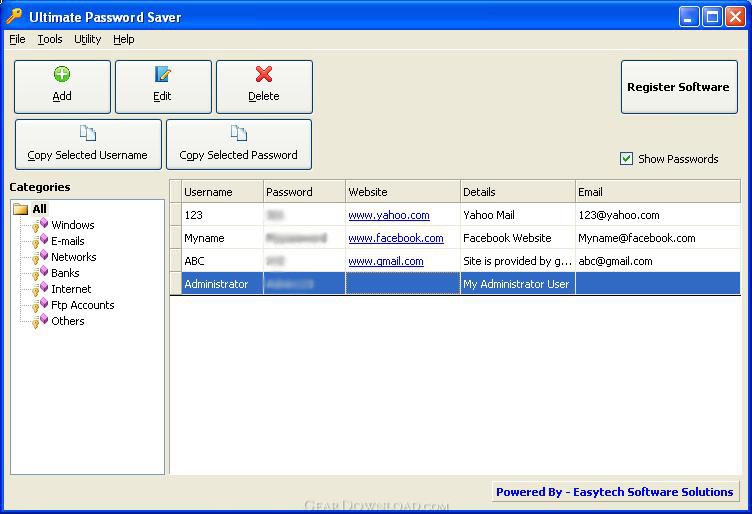Click the Yahoo Mail details cell

point(518,215)
